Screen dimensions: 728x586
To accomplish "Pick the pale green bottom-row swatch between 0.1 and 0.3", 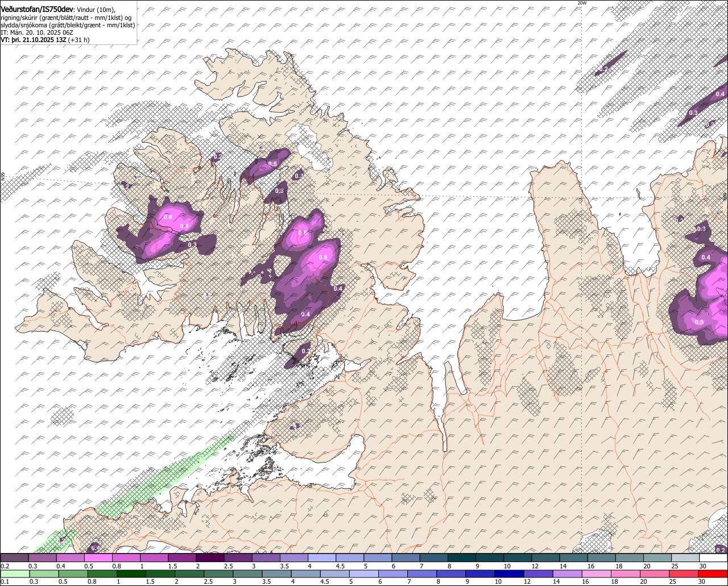I will [x=15, y=574].
